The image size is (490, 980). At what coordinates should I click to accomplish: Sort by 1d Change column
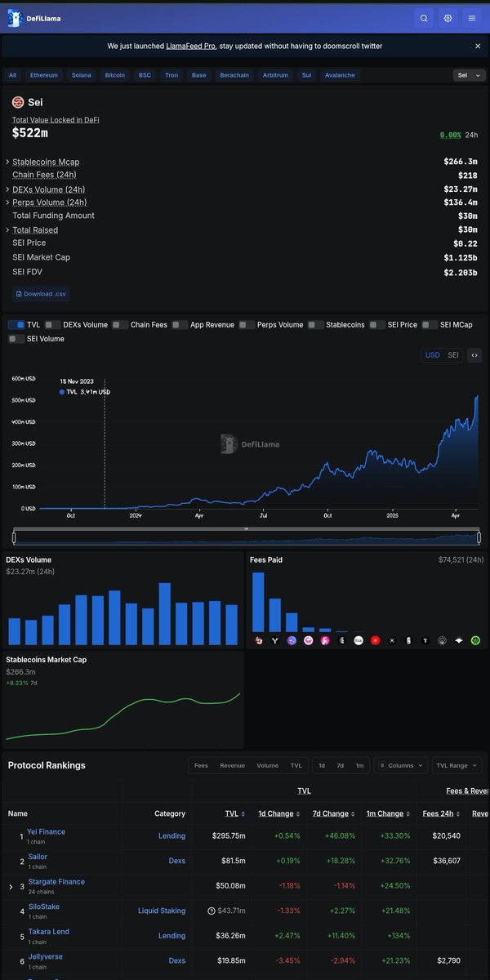278,813
